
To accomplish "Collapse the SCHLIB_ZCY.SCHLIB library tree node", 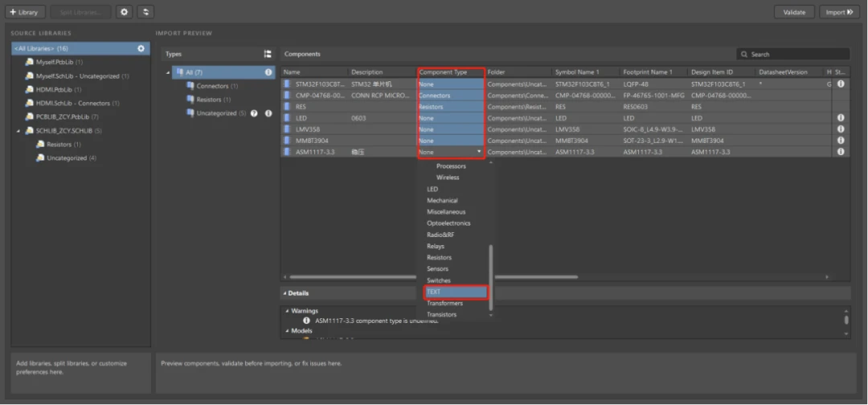I will 18,130.
